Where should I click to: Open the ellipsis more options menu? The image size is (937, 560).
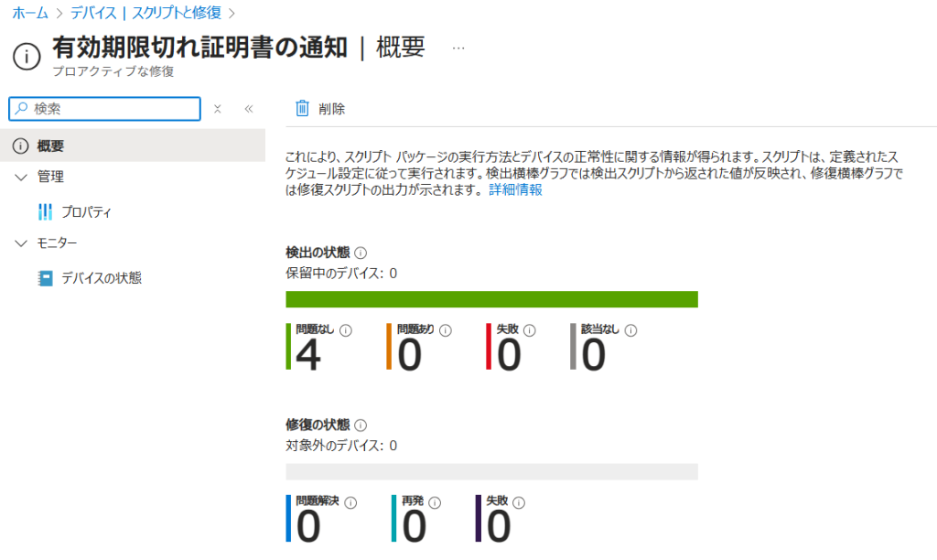click(458, 48)
